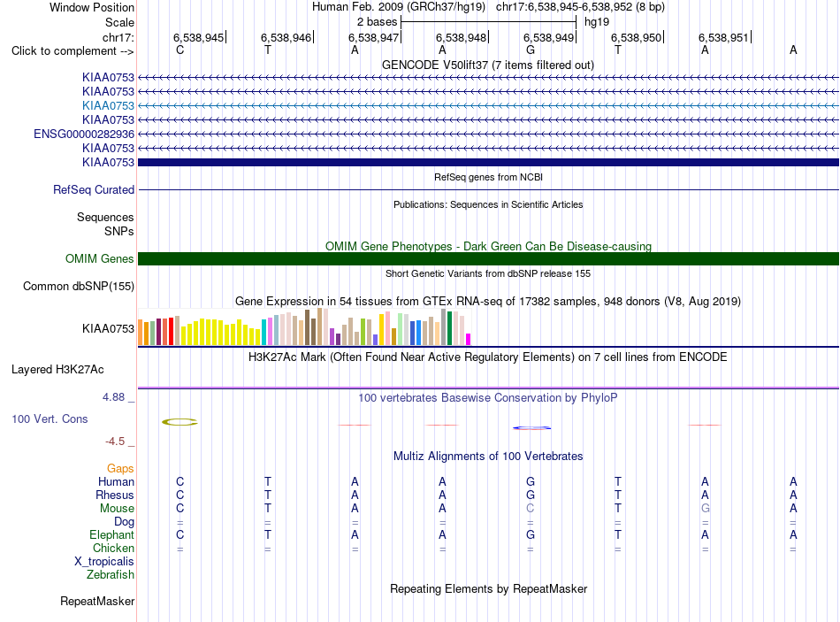Viewport: 840px width, 622px height.
Task: Open the Layered H3K27Ac track label
Action: coord(57,370)
